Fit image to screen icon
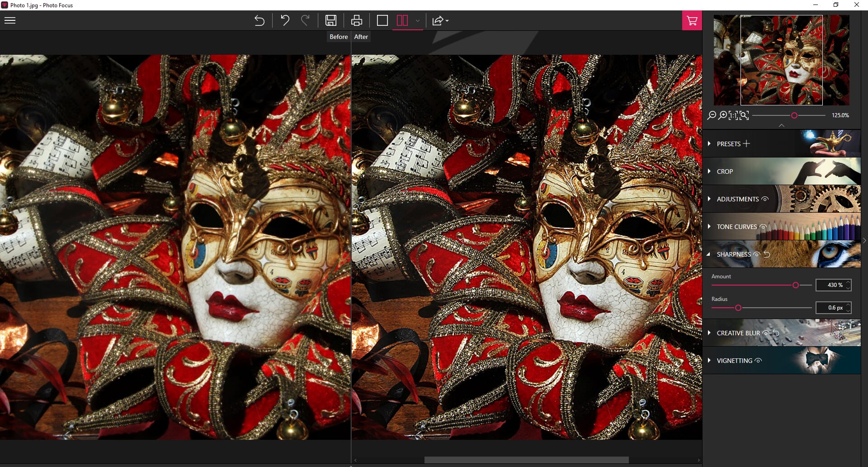Viewport: 868px width, 467px height. click(x=744, y=115)
